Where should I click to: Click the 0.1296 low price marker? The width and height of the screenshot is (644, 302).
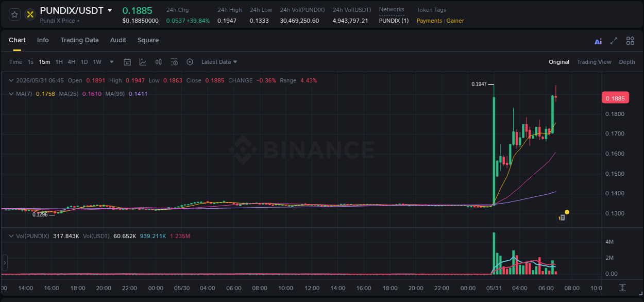40,214
